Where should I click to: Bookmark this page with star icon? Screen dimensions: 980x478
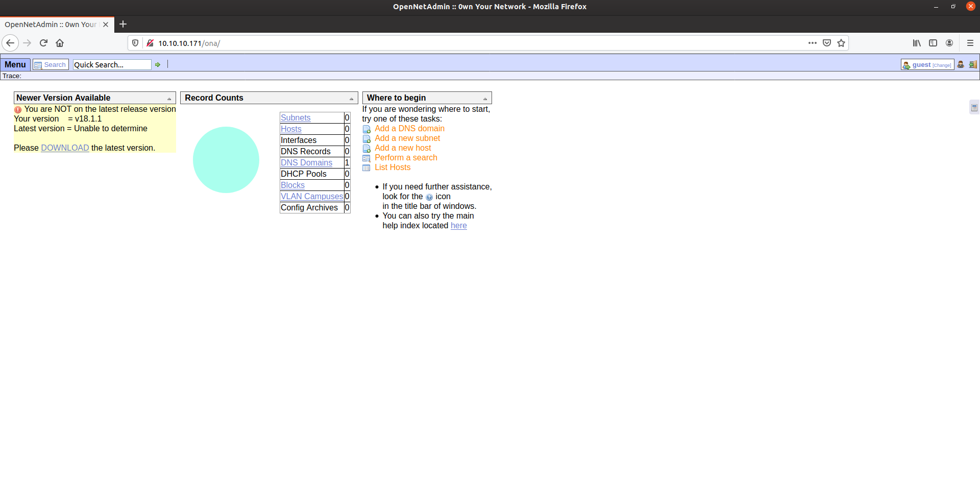pyautogui.click(x=841, y=43)
